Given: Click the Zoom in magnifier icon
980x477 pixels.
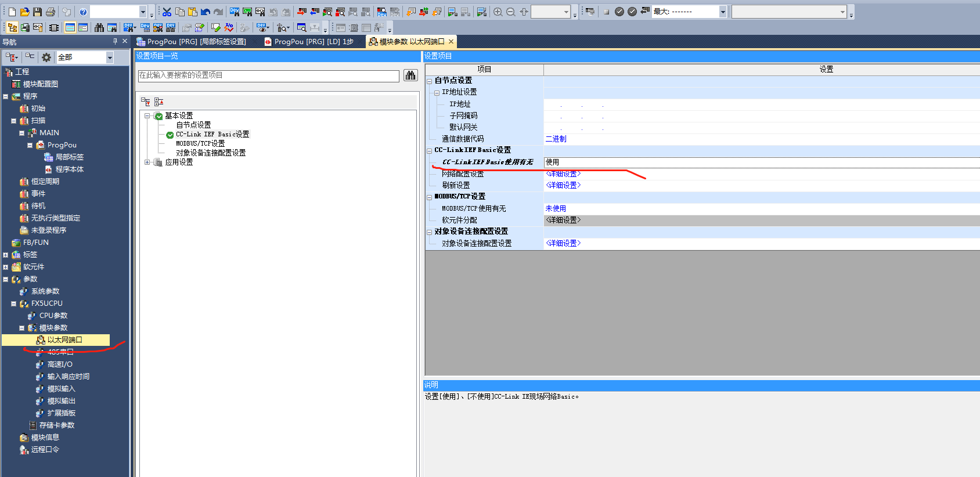Looking at the screenshot, I should tap(498, 12).
